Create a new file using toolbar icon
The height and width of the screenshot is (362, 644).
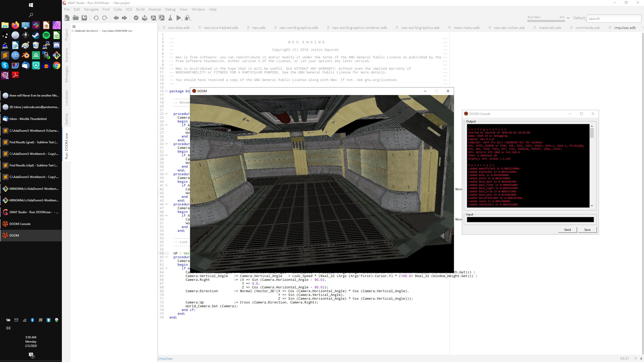(67, 18)
